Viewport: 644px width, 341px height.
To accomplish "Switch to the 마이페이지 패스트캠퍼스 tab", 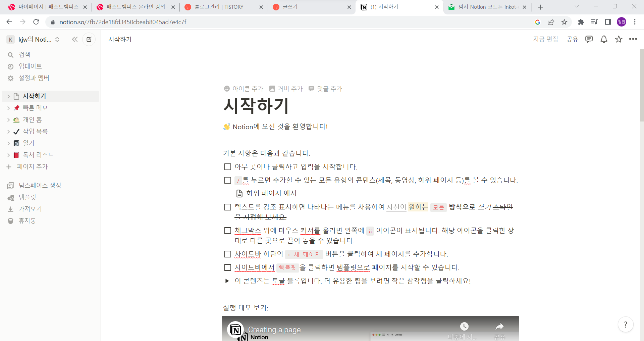I will pyautogui.click(x=47, y=7).
